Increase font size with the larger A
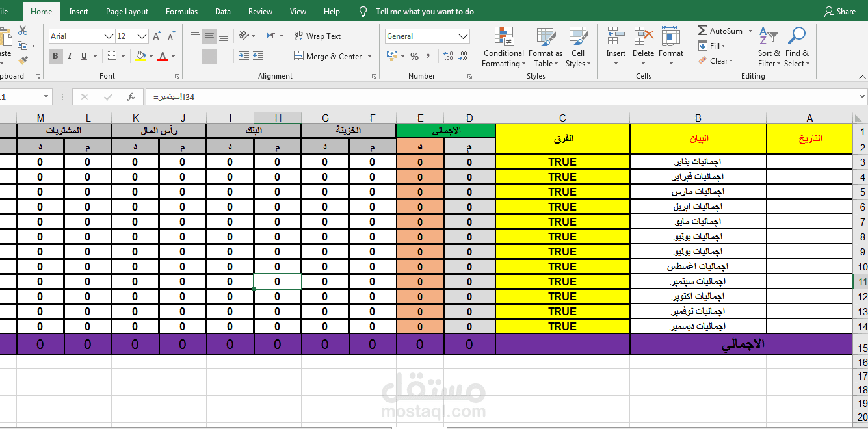 point(157,36)
